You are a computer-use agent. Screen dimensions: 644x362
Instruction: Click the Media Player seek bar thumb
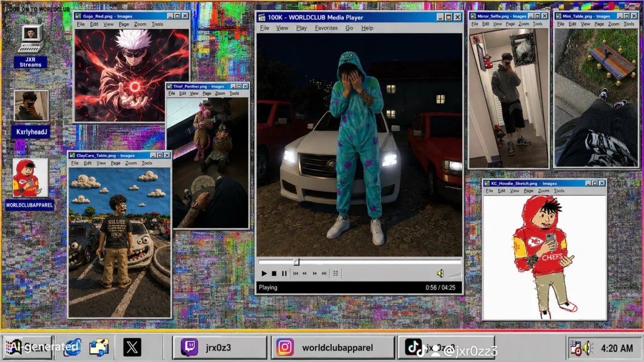(296, 262)
